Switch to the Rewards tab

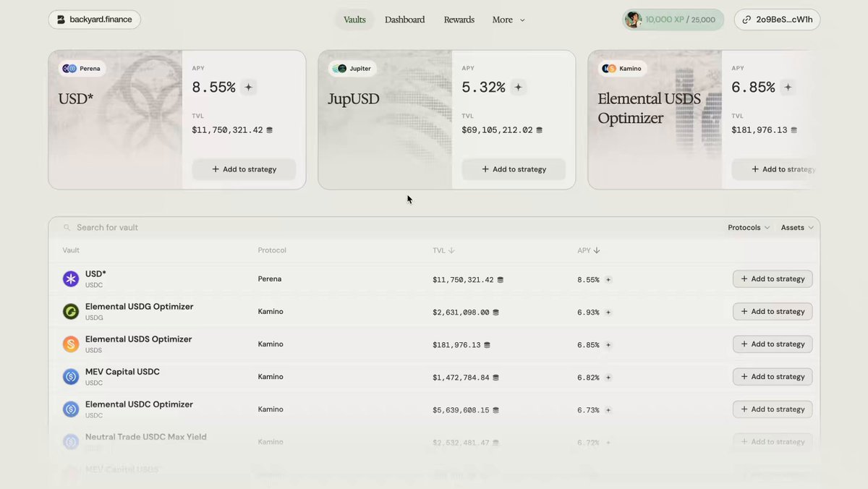click(x=459, y=20)
